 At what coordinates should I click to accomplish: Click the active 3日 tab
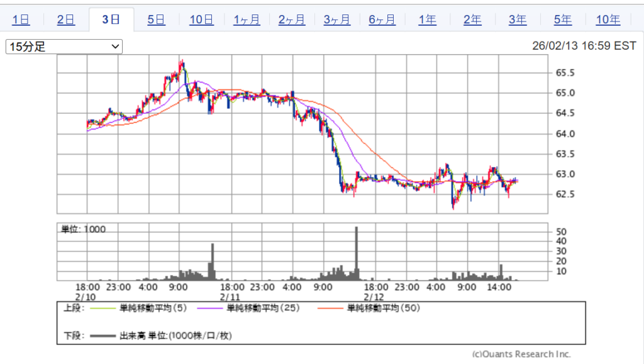tap(111, 20)
